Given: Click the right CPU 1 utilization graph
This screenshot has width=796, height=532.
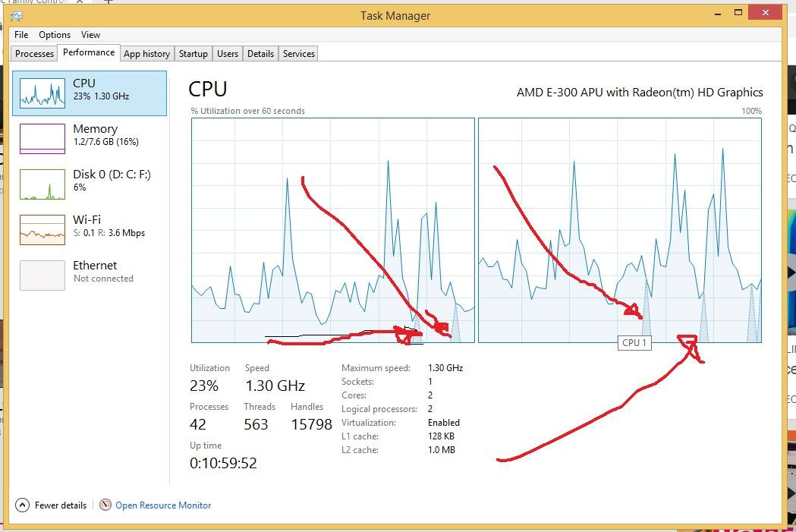Looking at the screenshot, I should tap(620, 230).
